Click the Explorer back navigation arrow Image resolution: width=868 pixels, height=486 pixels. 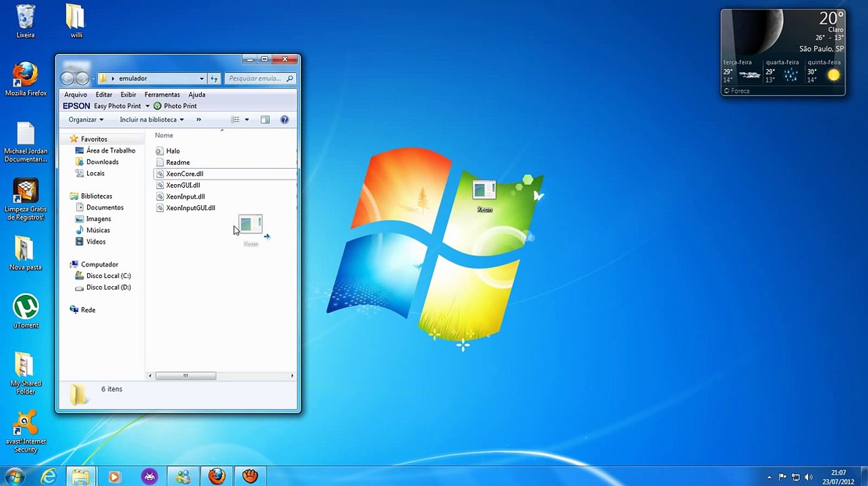click(x=67, y=78)
